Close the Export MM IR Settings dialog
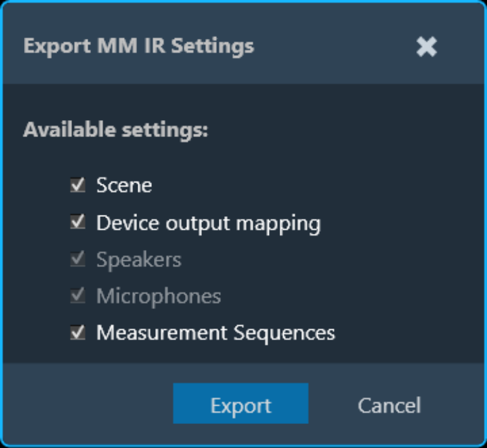 [427, 47]
